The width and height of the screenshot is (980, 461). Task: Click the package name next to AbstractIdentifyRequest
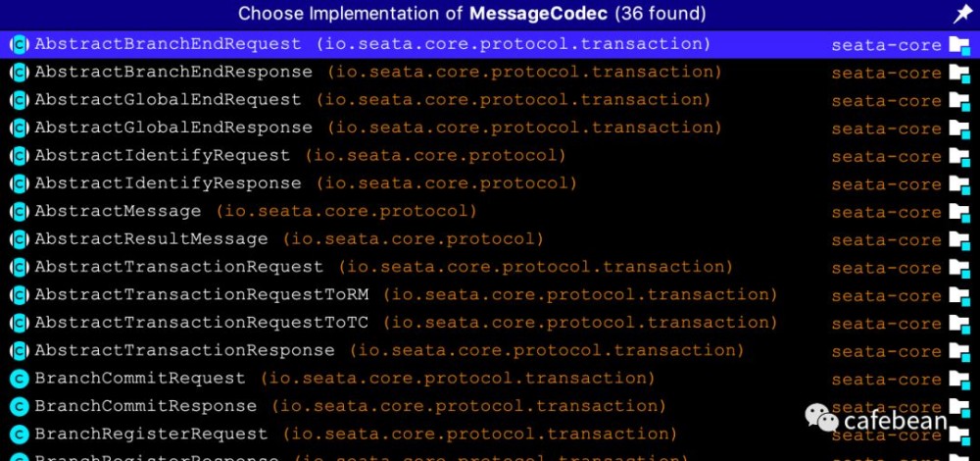(x=435, y=156)
